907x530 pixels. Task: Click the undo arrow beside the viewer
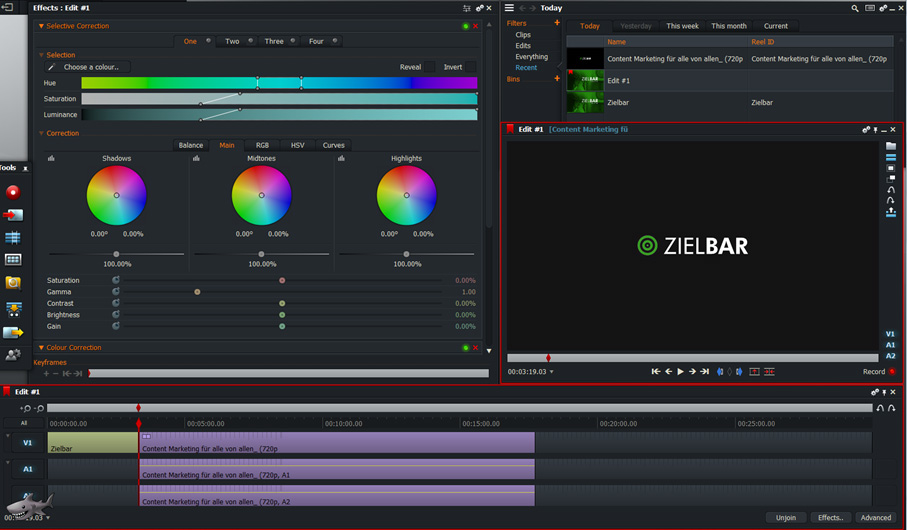point(891,190)
